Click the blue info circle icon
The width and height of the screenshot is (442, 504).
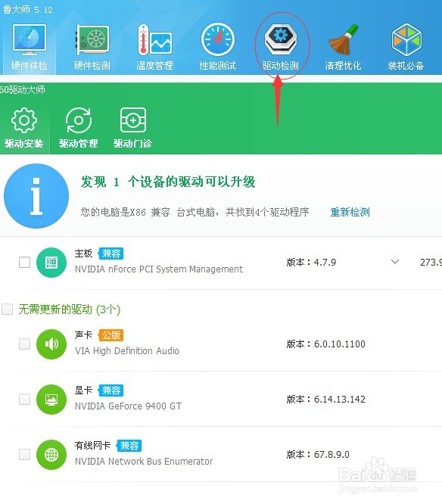click(36, 196)
